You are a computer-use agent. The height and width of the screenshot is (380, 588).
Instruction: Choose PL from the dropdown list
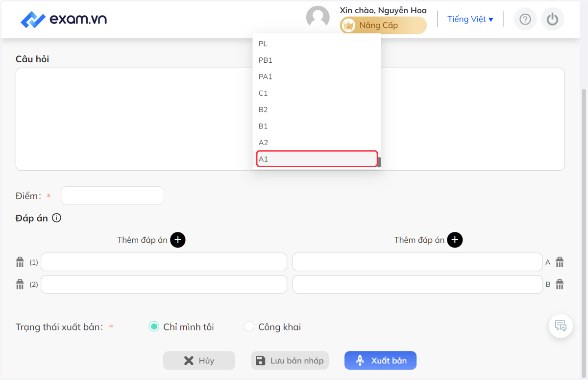[317, 44]
